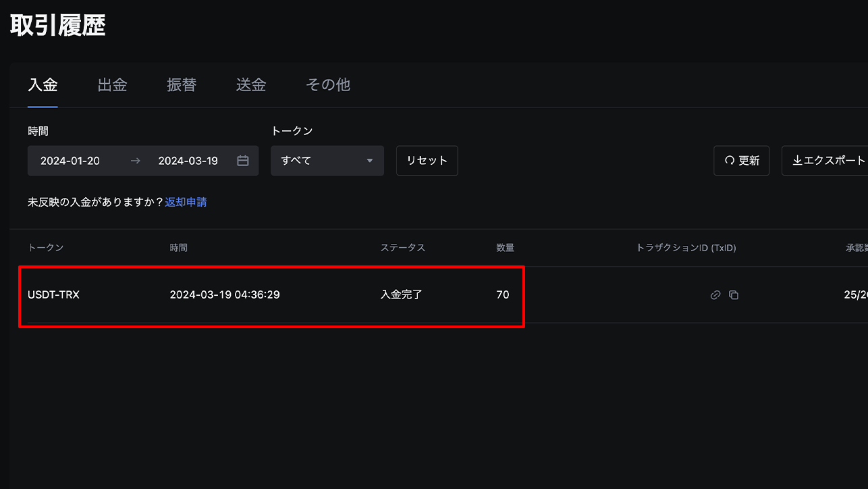Copy the TxID with the copy icon
This screenshot has height=489, width=868.
(x=734, y=295)
